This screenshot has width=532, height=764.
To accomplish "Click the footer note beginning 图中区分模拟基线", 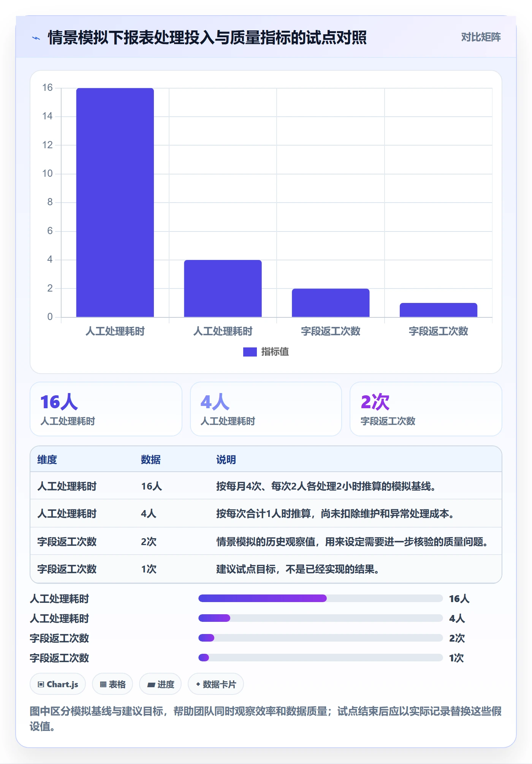I will [266, 718].
